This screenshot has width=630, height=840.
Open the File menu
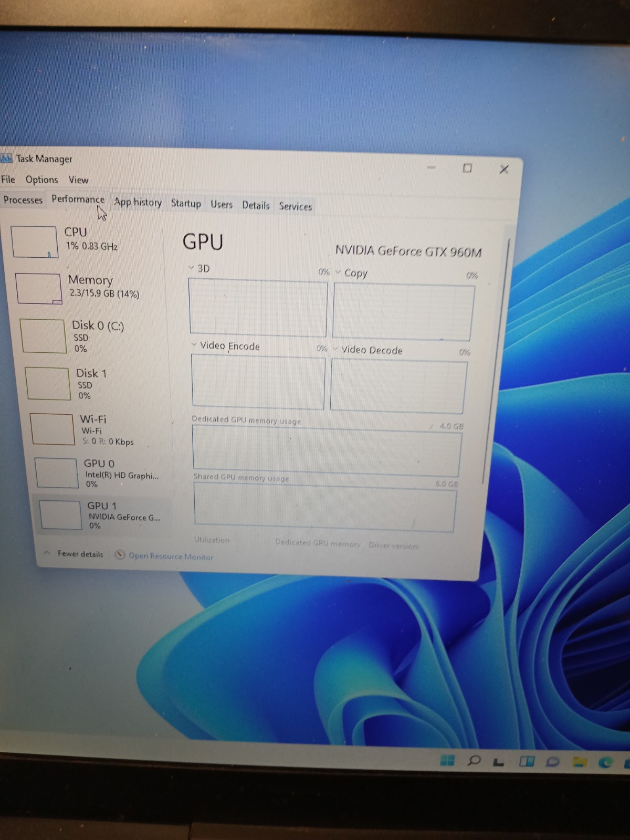point(8,180)
